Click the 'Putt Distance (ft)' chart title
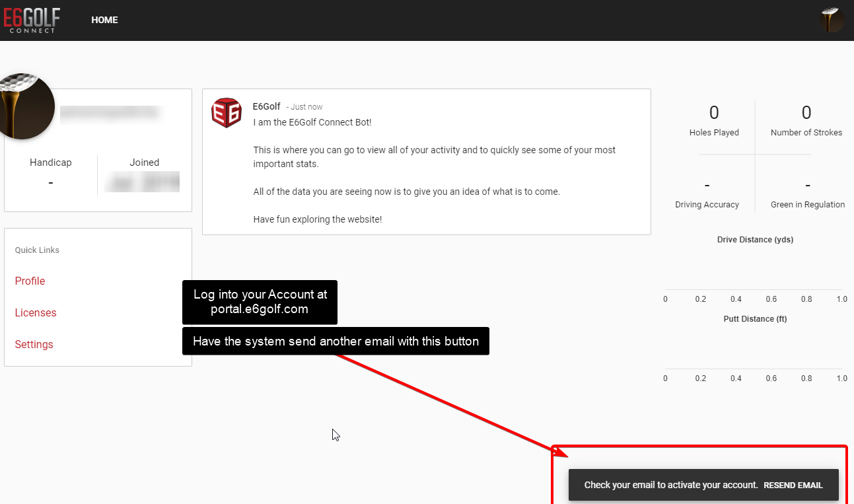The height and width of the screenshot is (504, 854). [755, 319]
